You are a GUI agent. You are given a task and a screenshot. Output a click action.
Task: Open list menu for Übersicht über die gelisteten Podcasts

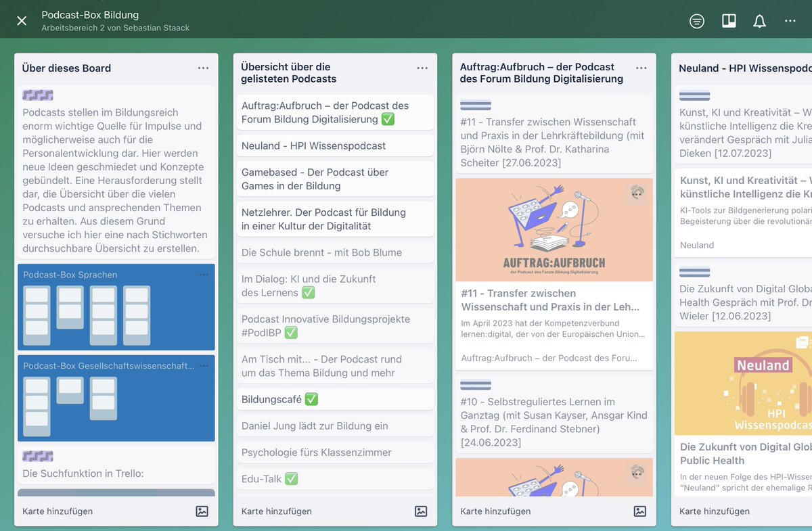click(x=422, y=68)
